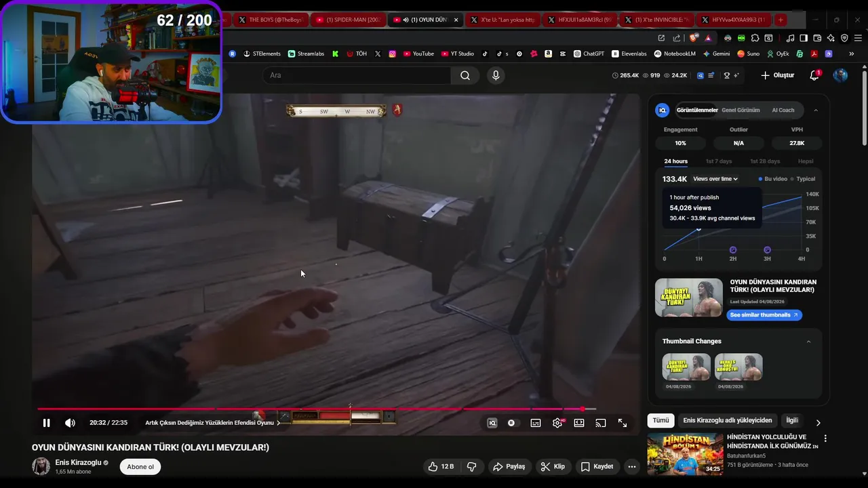Viewport: 868px width, 488px height.
Task: Open the first thumbnail change preview
Action: 686,367
